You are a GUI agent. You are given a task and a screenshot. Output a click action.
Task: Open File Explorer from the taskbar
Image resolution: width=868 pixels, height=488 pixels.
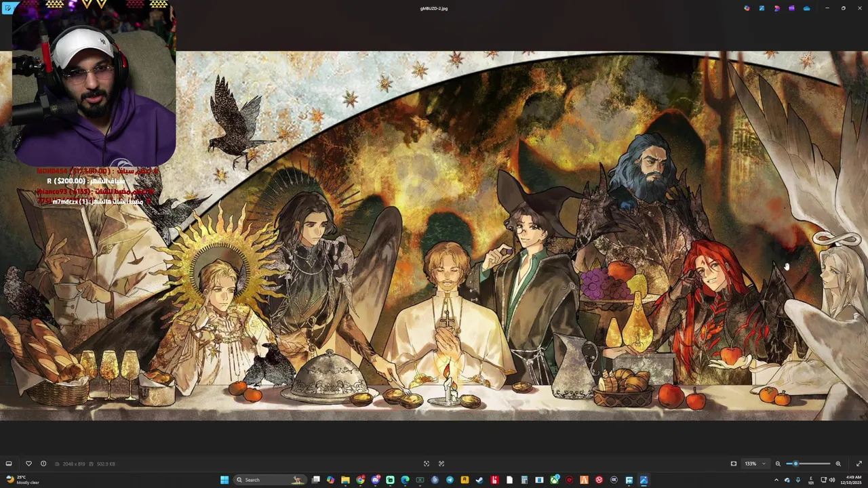[x=345, y=480]
